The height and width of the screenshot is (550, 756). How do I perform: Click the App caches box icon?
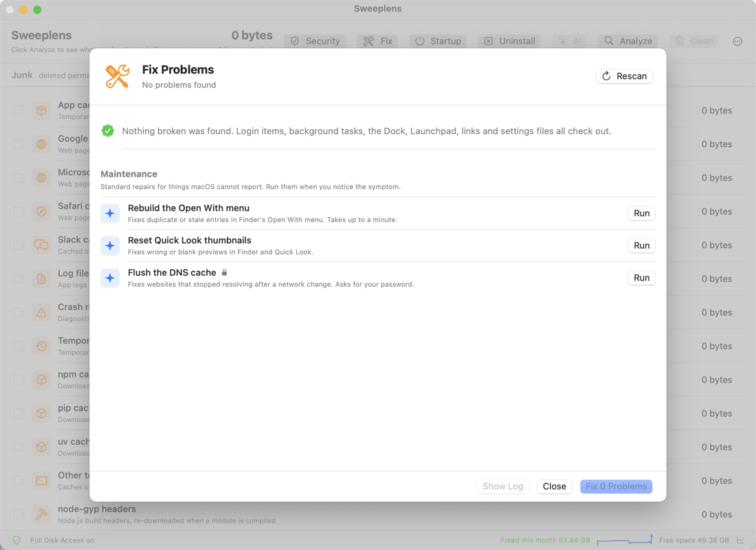coord(41,111)
